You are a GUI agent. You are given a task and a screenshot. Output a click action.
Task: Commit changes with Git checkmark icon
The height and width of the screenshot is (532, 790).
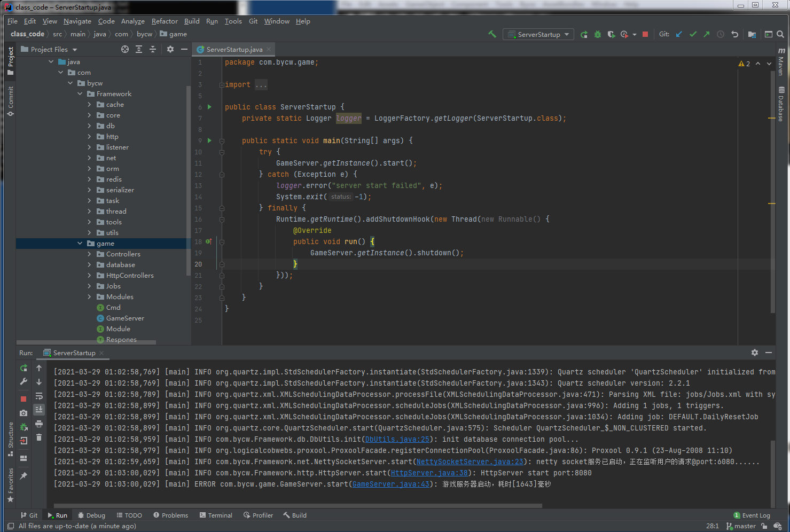693,34
